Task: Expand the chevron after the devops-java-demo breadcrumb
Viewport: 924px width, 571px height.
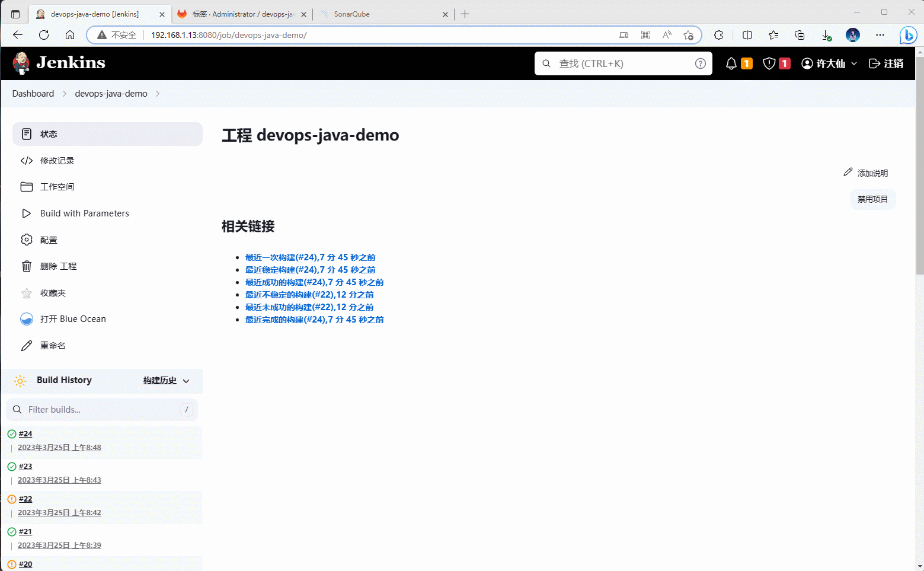Action: [x=158, y=94]
